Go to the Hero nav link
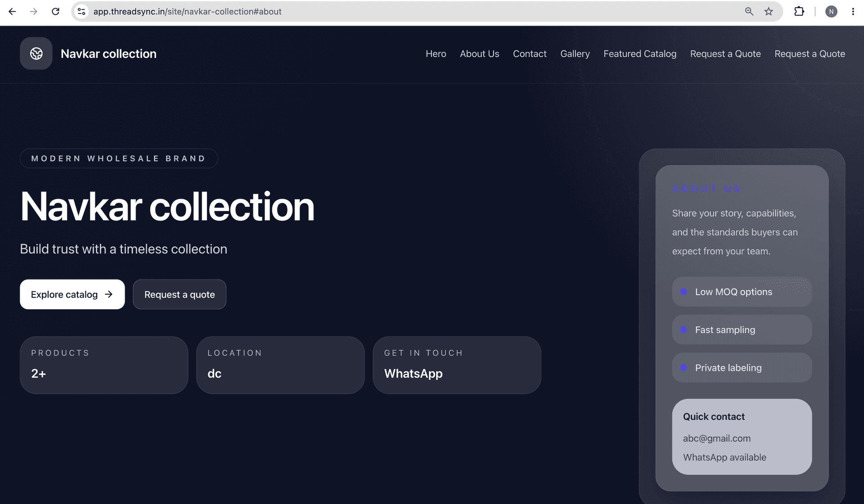 pyautogui.click(x=436, y=54)
